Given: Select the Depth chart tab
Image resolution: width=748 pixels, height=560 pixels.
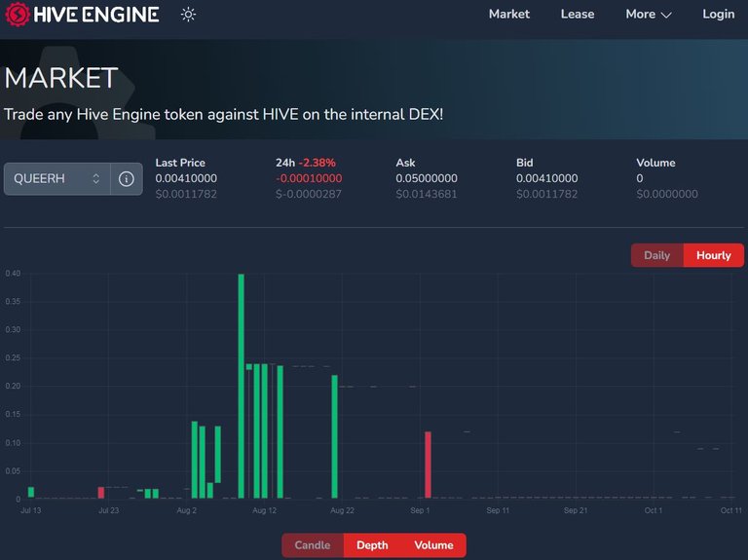Looking at the screenshot, I should coord(372,545).
